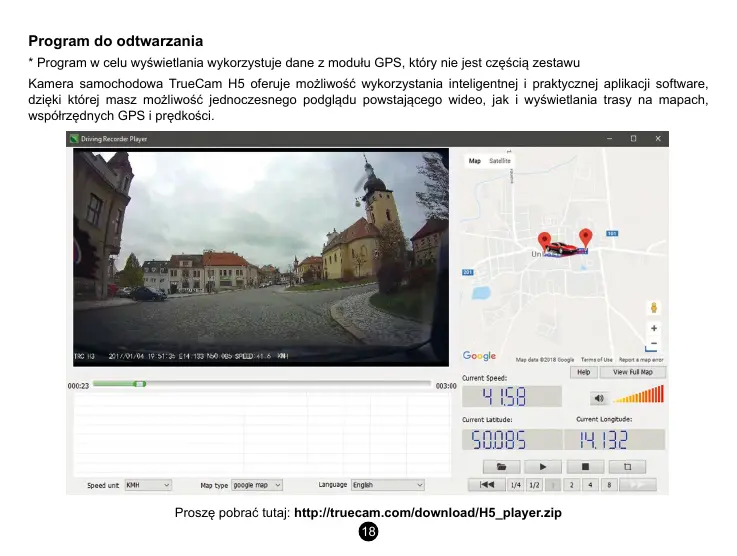Set playback speed to 2x
Viewport: 737px width, 556px height.
pyautogui.click(x=572, y=485)
